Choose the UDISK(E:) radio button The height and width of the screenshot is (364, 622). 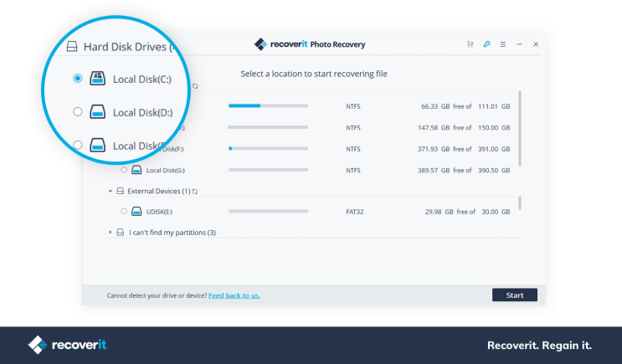[124, 212]
